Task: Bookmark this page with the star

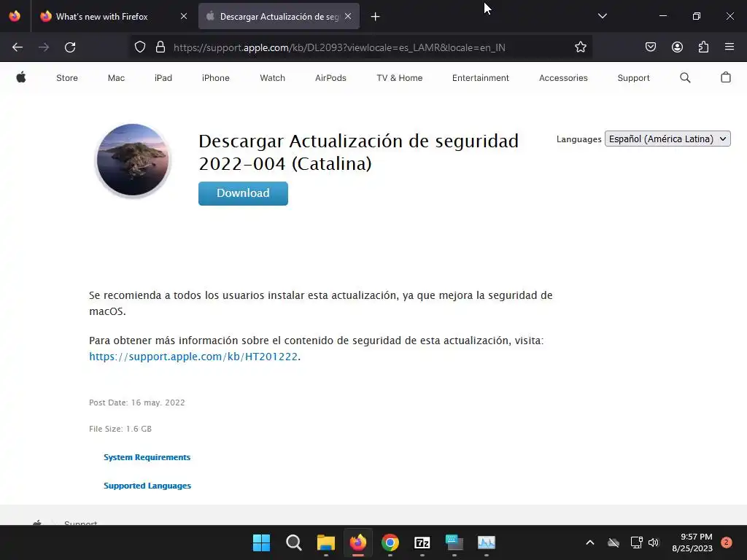Action: coord(580,47)
